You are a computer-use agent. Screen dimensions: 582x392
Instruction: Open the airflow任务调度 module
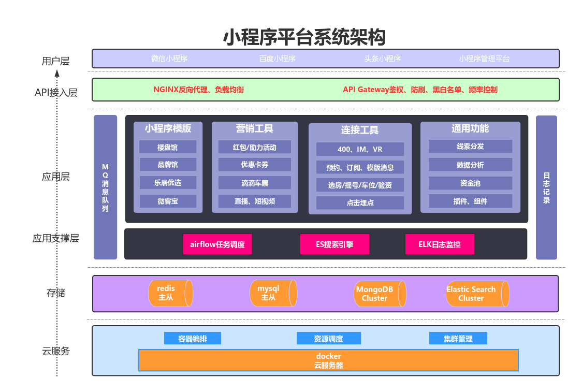pyautogui.click(x=218, y=244)
